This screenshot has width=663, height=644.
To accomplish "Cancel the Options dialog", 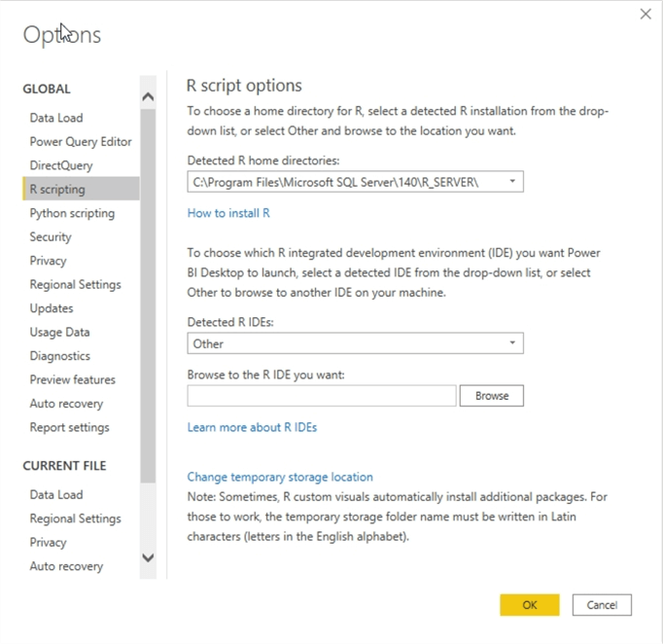I will [x=602, y=604].
